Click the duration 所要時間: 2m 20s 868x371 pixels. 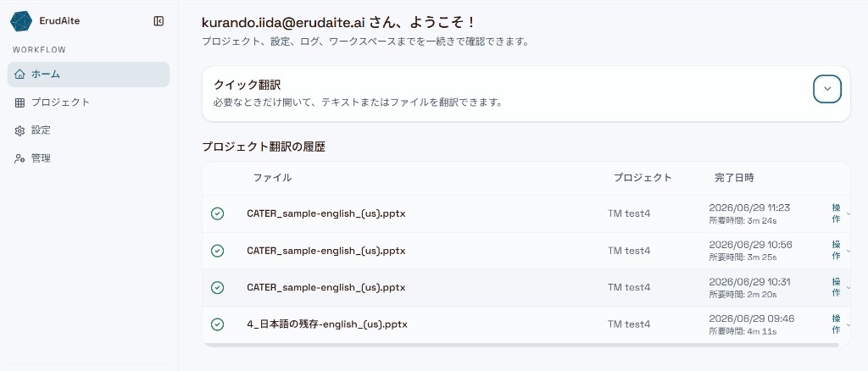743,295
